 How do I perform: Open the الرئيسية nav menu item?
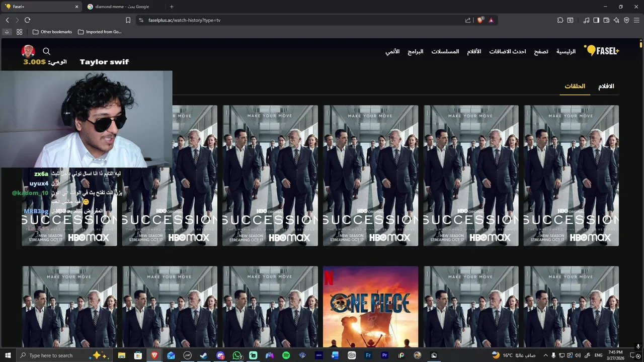[x=566, y=51]
